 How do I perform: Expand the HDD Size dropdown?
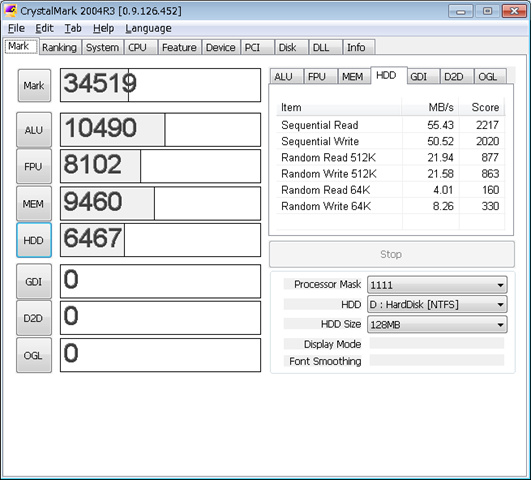(437, 325)
